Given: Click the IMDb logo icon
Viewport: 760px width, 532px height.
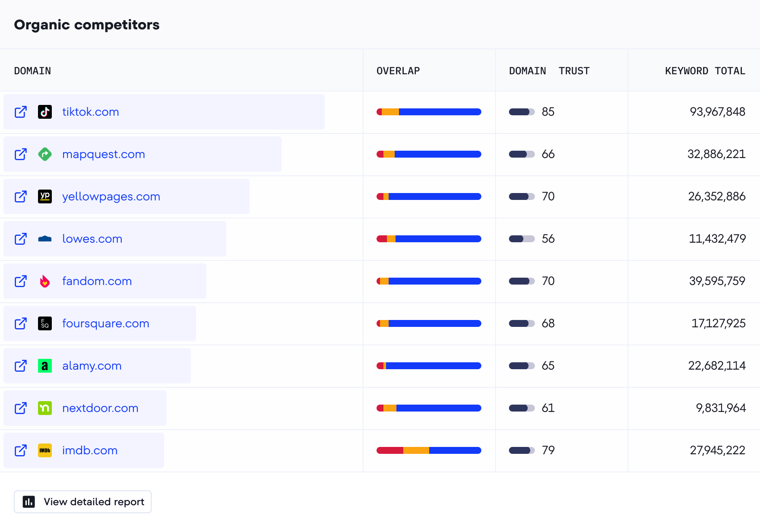Looking at the screenshot, I should [45, 450].
